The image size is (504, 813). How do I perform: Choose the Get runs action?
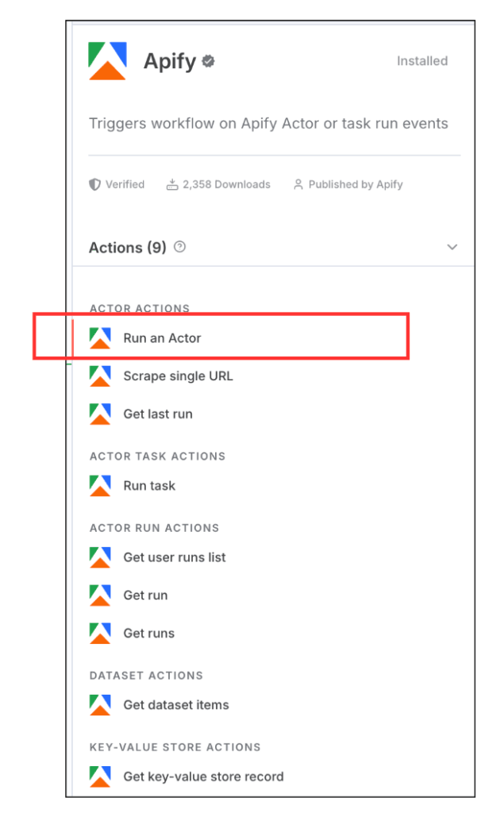pyautogui.click(x=148, y=634)
